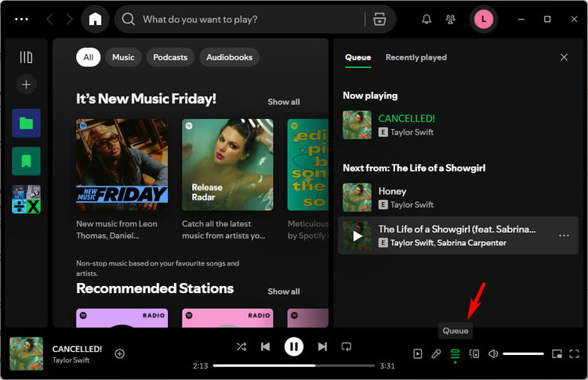Click the Queue icon in the player bar
Viewport: 588px width, 380px height.
(455, 354)
